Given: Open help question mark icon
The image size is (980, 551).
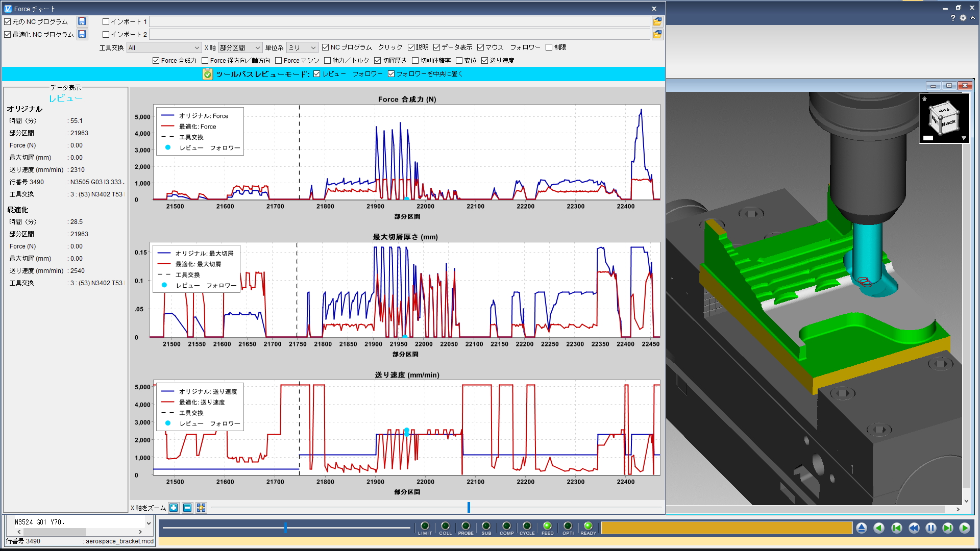Looking at the screenshot, I should tap(953, 18).
